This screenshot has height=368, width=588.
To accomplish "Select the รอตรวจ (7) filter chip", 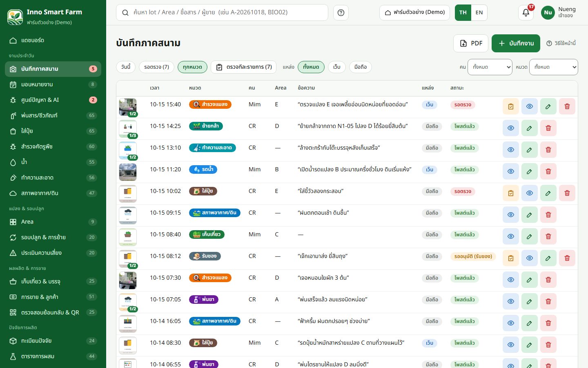I will (156, 67).
